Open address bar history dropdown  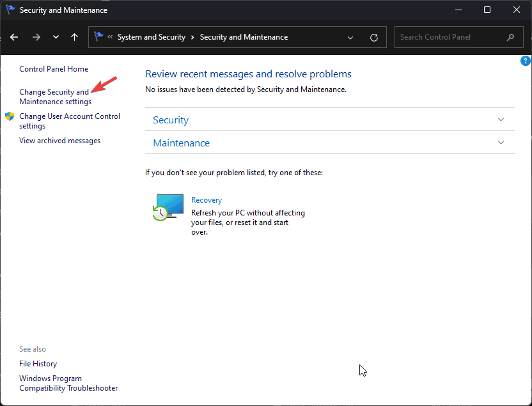pyautogui.click(x=350, y=37)
